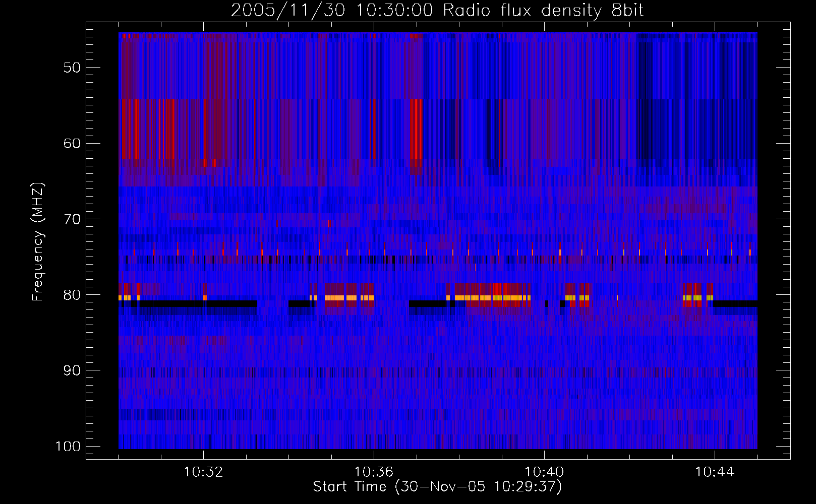
Task: Click the plot title with date 2005/11/30
Action: [x=437, y=10]
